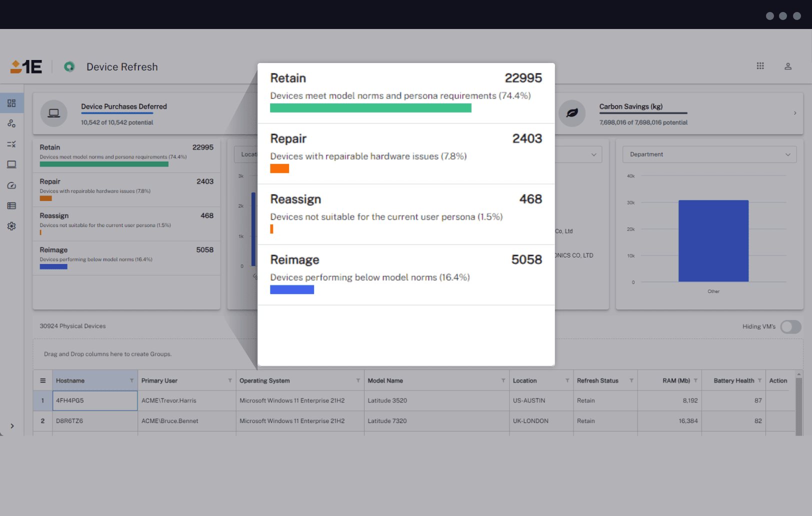The width and height of the screenshot is (812, 516).
Task: Sort by the Refresh Status column header
Action: point(597,380)
